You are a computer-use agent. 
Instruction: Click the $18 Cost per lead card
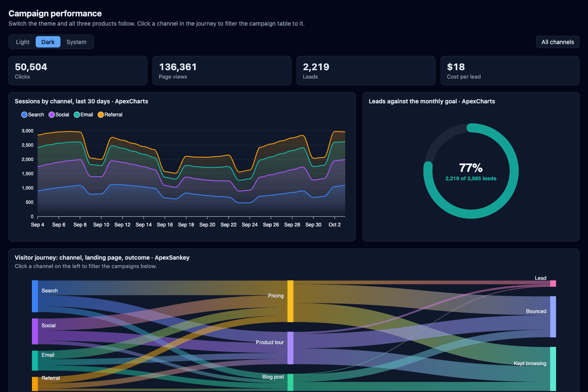tap(510, 71)
